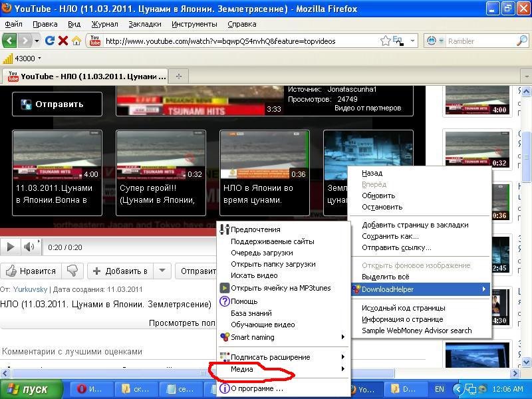
Task: Go back with the green Back arrow
Action: [x=9, y=41]
